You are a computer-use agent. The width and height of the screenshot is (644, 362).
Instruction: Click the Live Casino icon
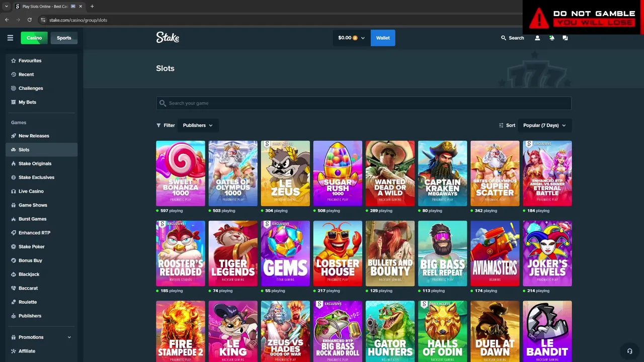(14, 191)
